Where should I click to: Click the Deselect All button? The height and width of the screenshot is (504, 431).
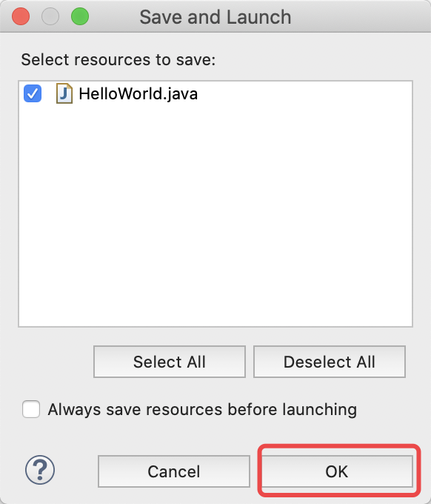330,362
